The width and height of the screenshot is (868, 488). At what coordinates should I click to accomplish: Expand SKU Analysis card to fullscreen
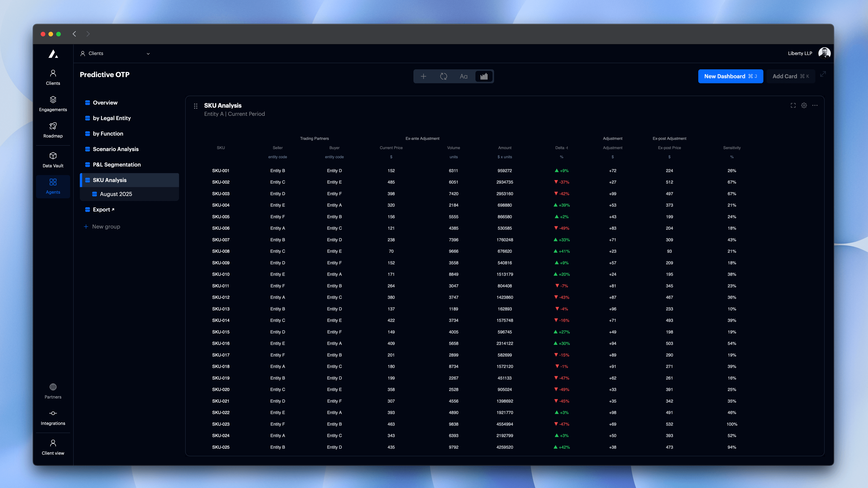click(x=793, y=106)
